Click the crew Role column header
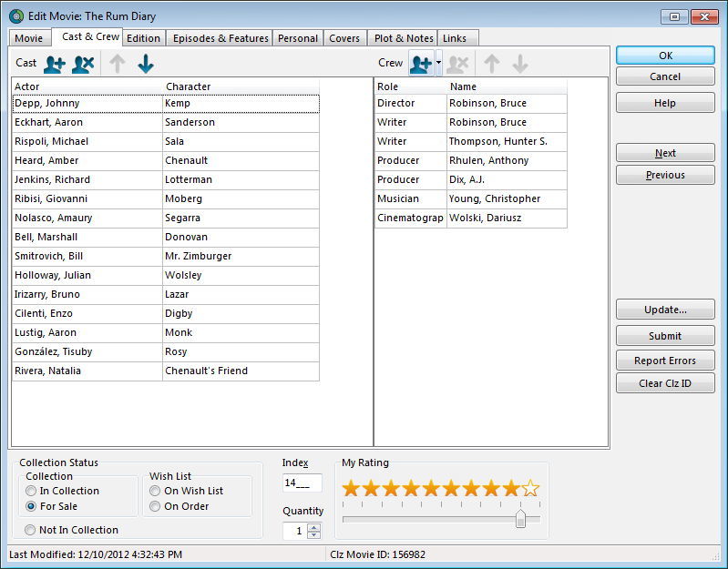The width and height of the screenshot is (728, 569). click(x=410, y=86)
